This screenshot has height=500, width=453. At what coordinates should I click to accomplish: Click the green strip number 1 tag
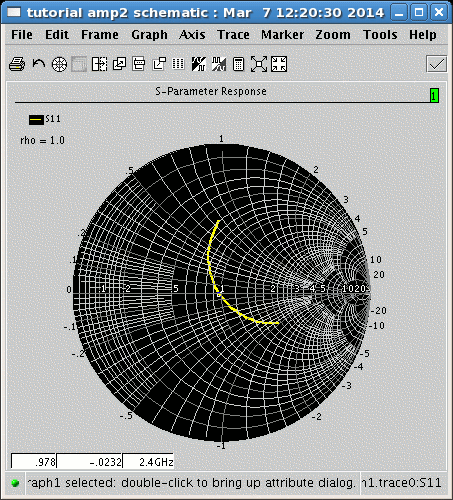point(434,96)
